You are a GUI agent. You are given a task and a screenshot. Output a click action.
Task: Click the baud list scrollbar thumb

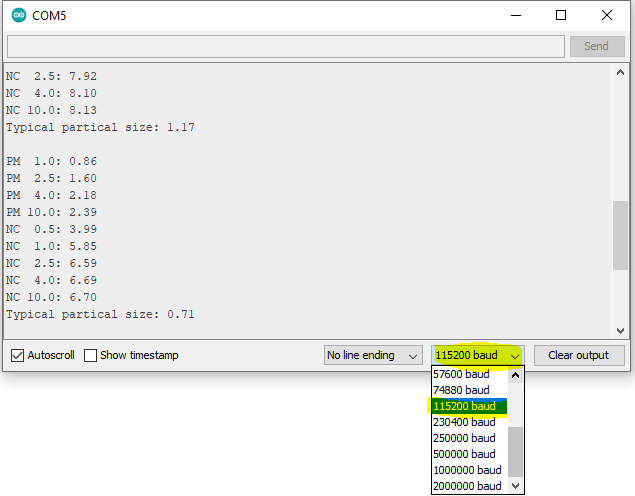(516, 452)
